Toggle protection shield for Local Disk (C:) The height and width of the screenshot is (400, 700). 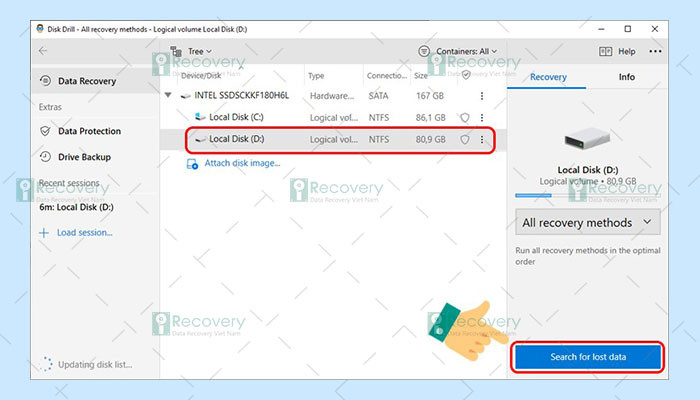point(465,117)
